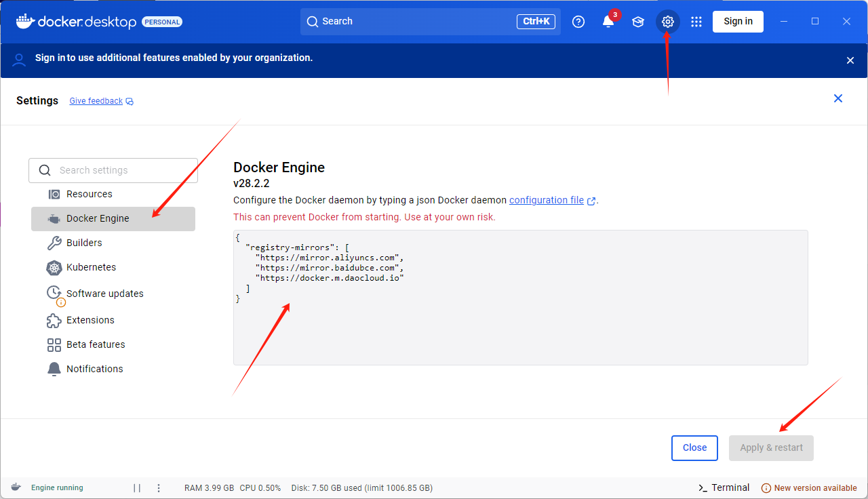The height and width of the screenshot is (499, 868).
Task: Open the configuration file link
Action: 547,200
